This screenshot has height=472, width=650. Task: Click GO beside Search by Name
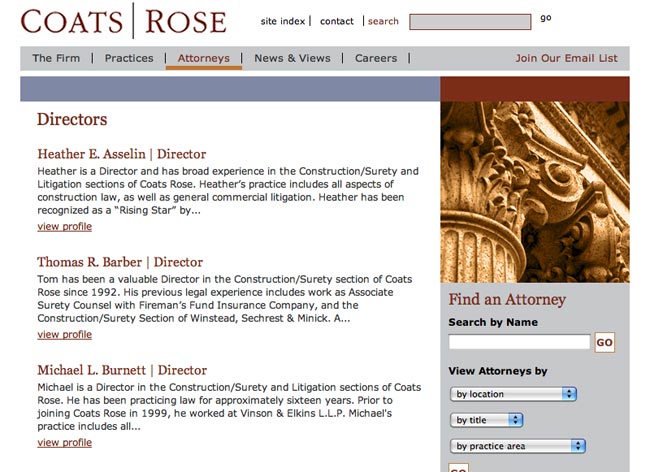[x=604, y=343]
